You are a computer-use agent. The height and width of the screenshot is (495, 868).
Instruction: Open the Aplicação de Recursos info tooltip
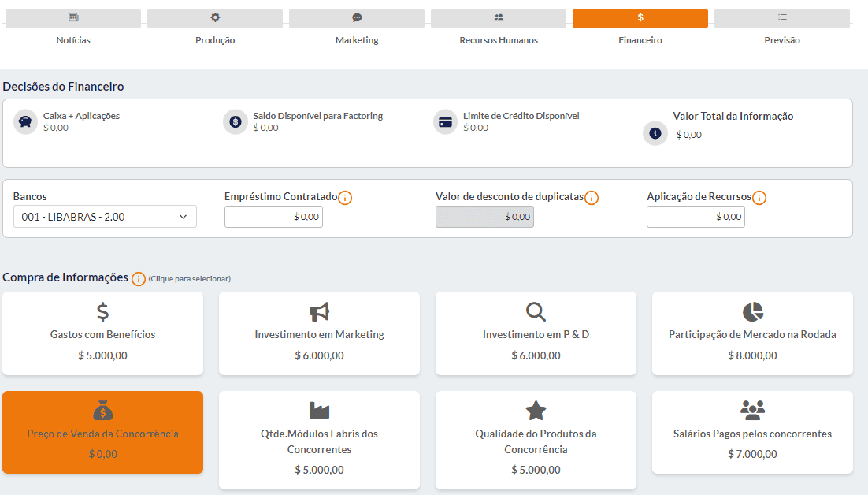pos(759,198)
